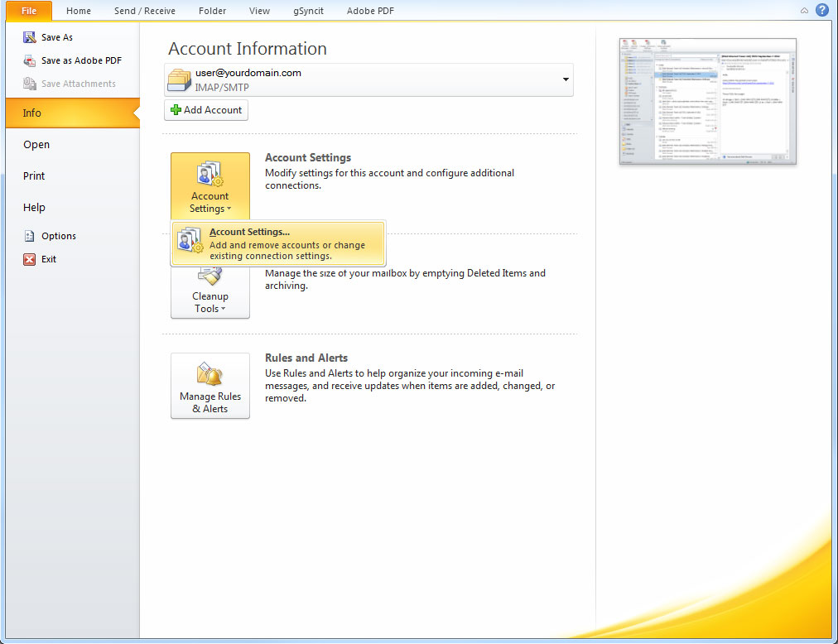Click the Add Account button
Screen dimensions: 838x644
[x=205, y=110]
